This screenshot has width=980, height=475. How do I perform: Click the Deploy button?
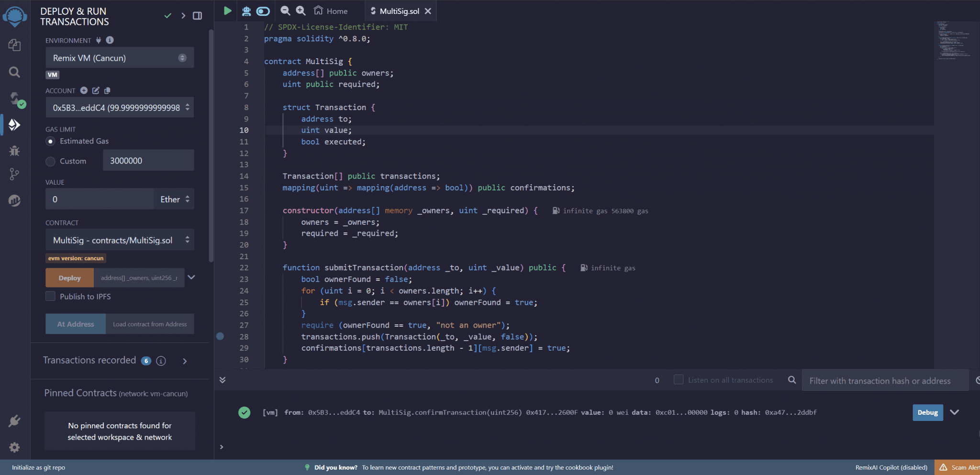(x=69, y=277)
